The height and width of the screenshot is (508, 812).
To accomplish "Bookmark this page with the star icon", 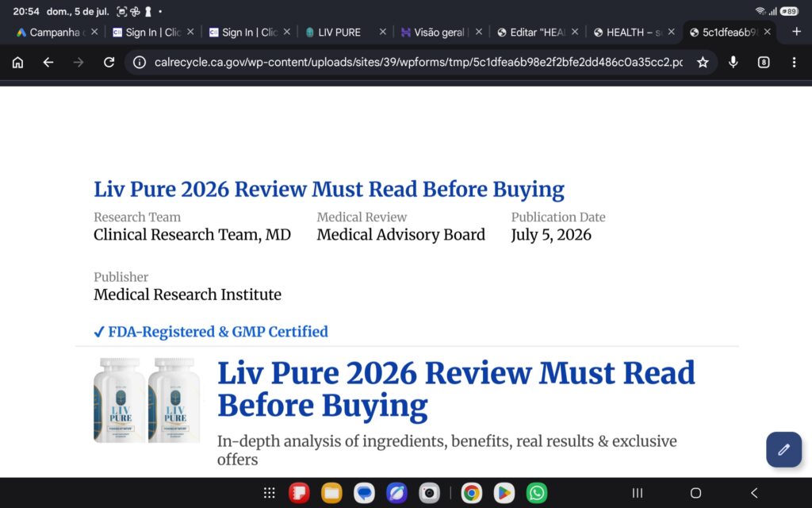I will [703, 63].
